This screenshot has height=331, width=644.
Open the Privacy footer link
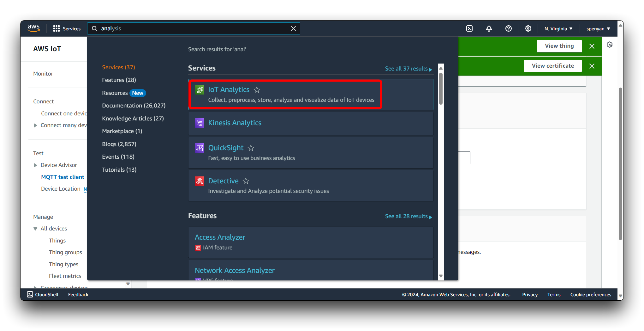pos(530,294)
